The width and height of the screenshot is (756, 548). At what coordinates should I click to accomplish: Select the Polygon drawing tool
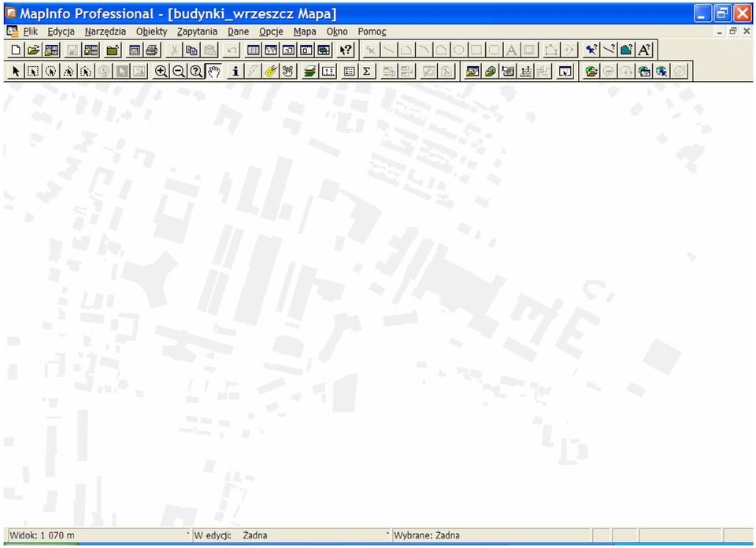tap(441, 50)
